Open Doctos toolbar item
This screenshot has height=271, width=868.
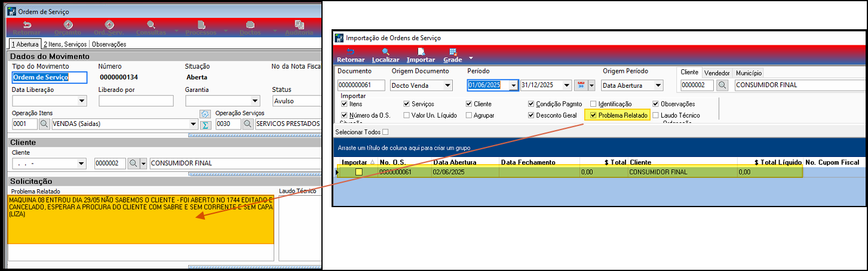pos(250,27)
